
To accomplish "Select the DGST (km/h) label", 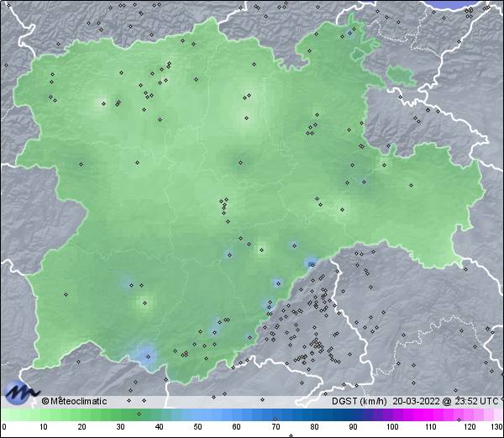I will [360, 401].
